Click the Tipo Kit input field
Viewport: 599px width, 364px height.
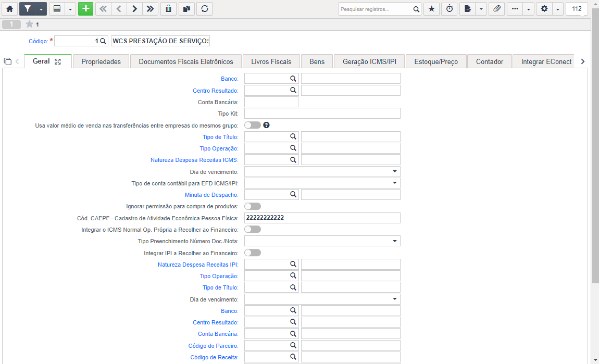coord(322,114)
